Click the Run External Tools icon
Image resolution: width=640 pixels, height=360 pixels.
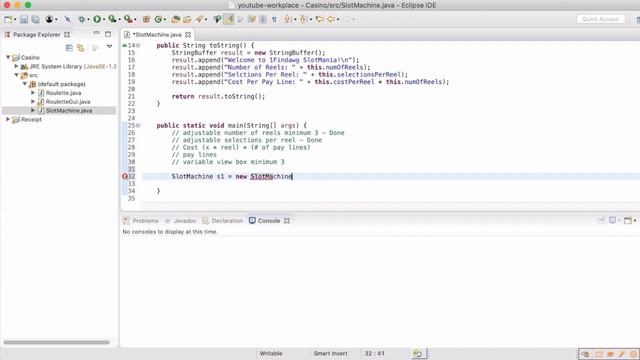pos(128,19)
